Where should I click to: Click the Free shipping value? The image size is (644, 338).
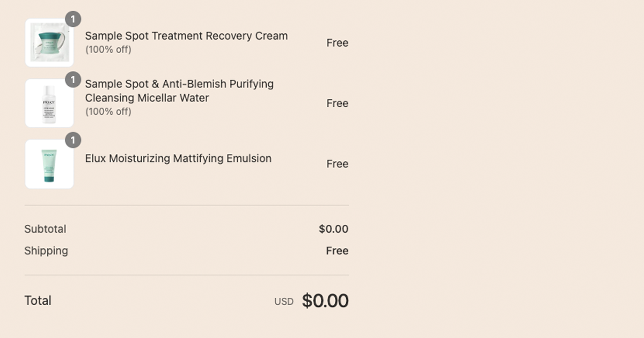pos(337,251)
